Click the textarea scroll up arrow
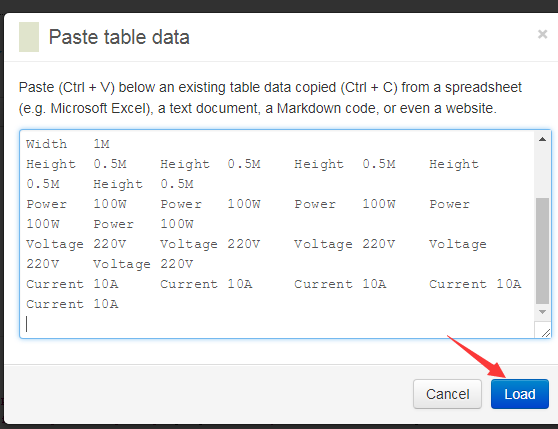 pos(542,139)
